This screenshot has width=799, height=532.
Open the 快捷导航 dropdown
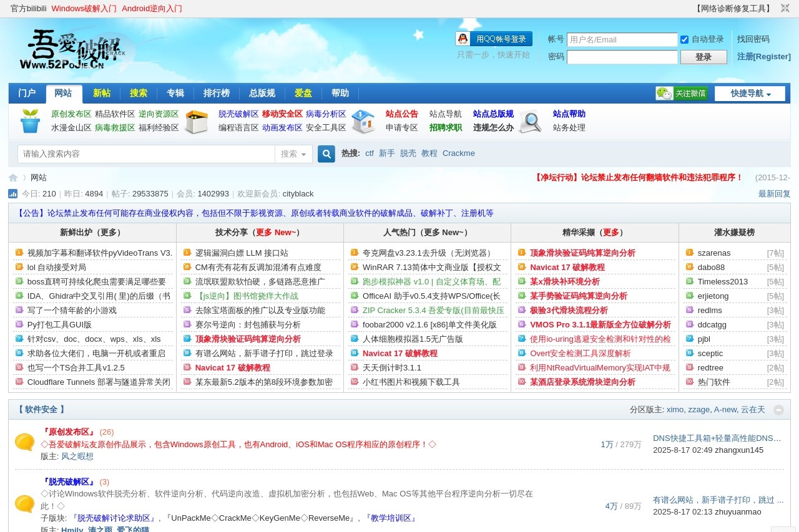(750, 94)
